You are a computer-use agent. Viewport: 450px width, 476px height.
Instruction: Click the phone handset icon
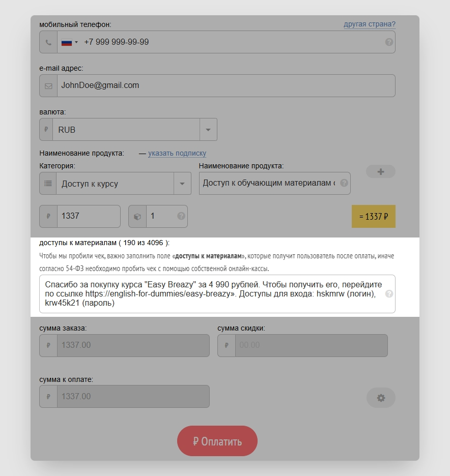coord(48,42)
